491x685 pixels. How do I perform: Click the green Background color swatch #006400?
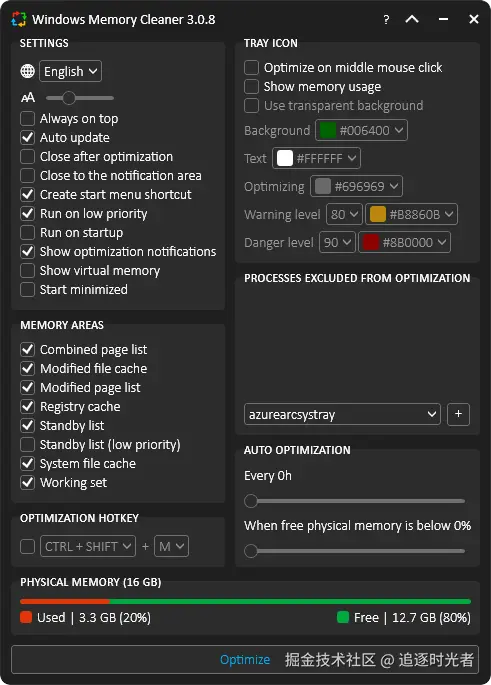tap(328, 130)
